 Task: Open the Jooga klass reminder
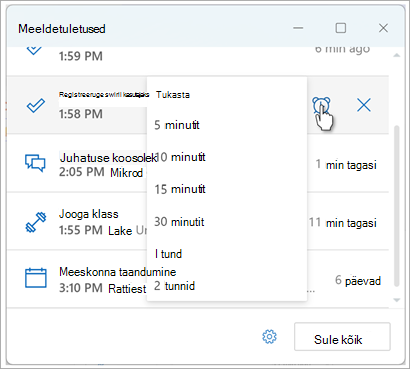198,221
